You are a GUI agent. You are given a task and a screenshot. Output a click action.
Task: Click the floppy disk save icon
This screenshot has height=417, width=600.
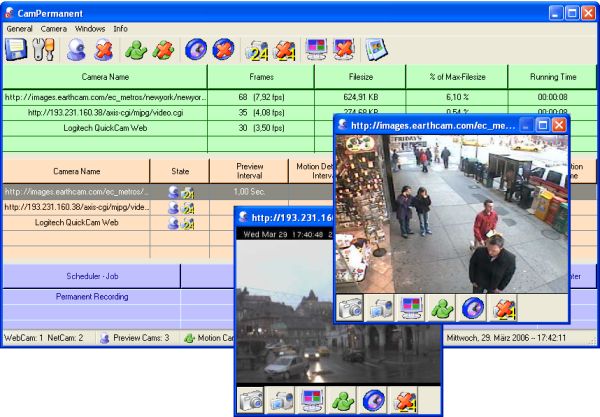pos(16,49)
